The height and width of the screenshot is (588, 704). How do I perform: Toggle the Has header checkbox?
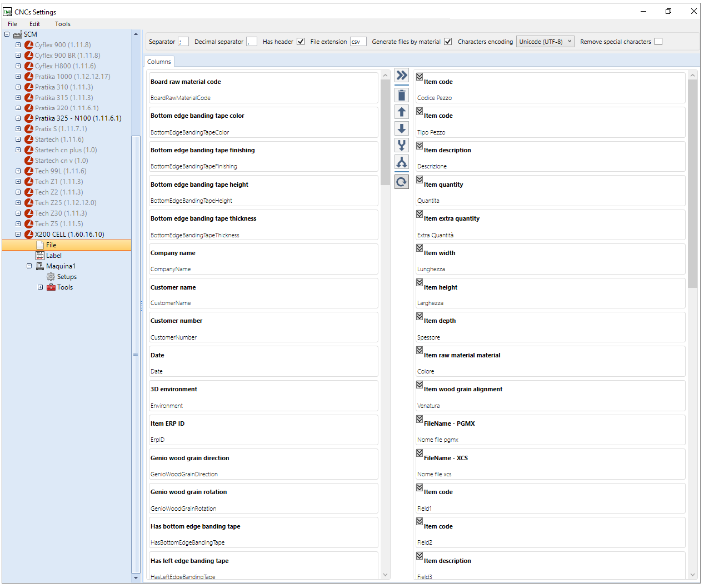click(301, 42)
